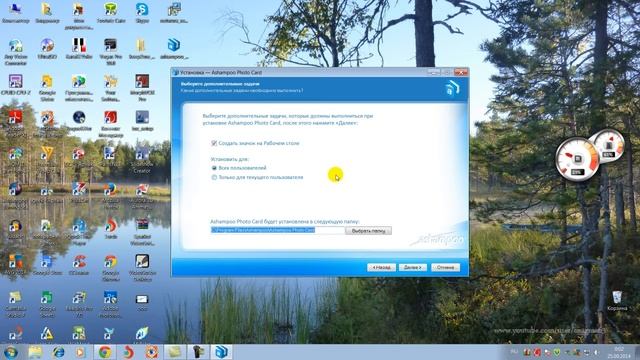Open Google Chrome from the taskbar
Image resolution: width=640 pixels, height=360 pixels.
105,352
